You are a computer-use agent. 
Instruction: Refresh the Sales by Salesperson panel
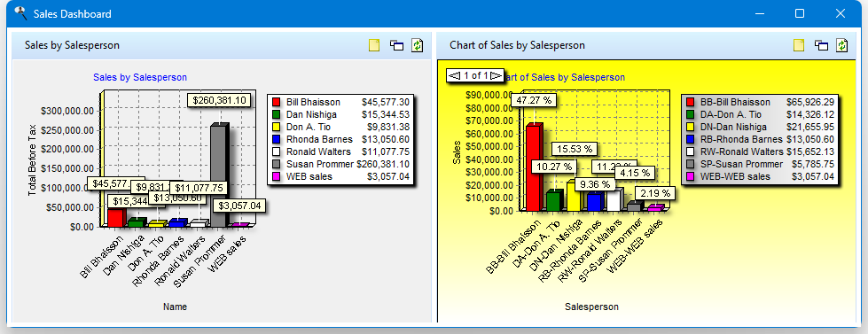point(418,45)
